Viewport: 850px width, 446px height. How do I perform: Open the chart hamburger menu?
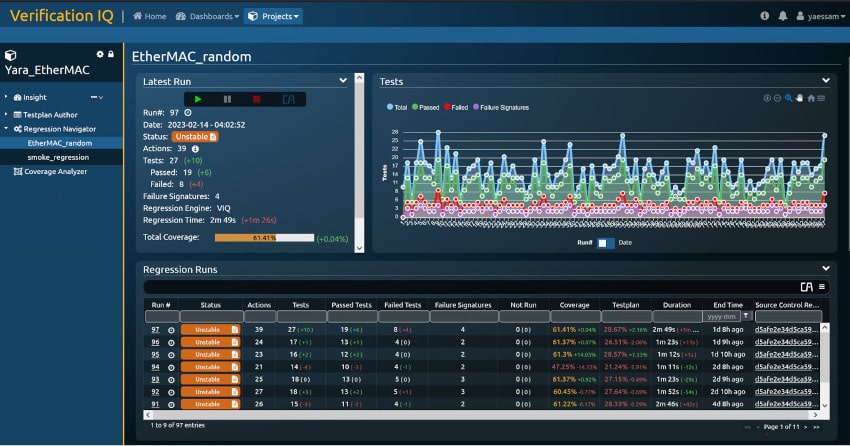coord(822,98)
